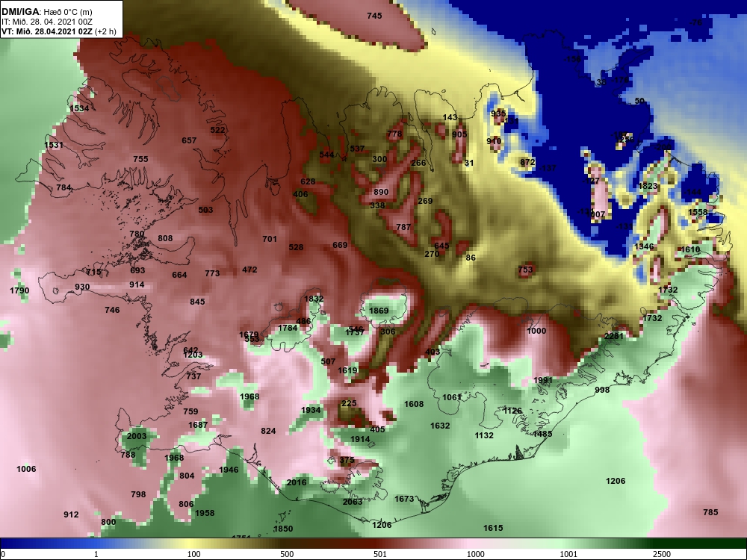
Task: Click the map value 701
Action: [270, 239]
